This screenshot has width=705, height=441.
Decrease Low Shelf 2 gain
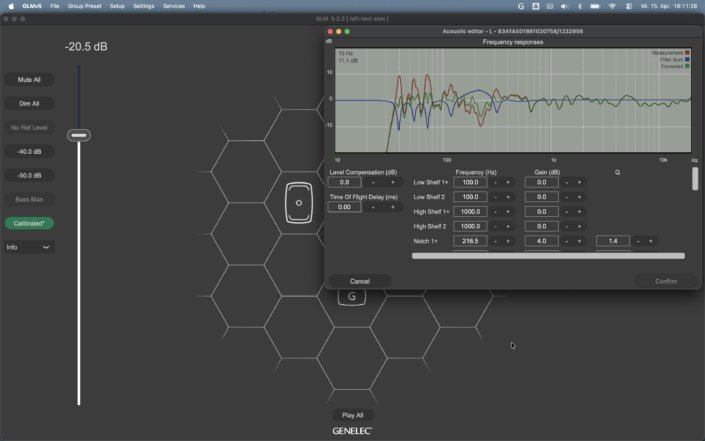[x=567, y=197]
